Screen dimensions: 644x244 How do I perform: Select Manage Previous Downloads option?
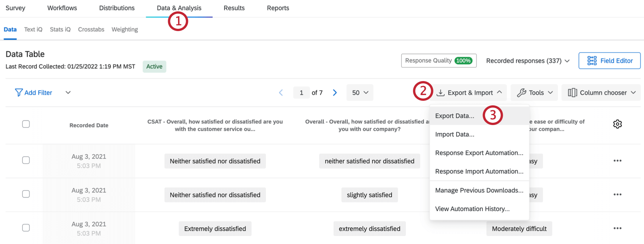tap(479, 190)
